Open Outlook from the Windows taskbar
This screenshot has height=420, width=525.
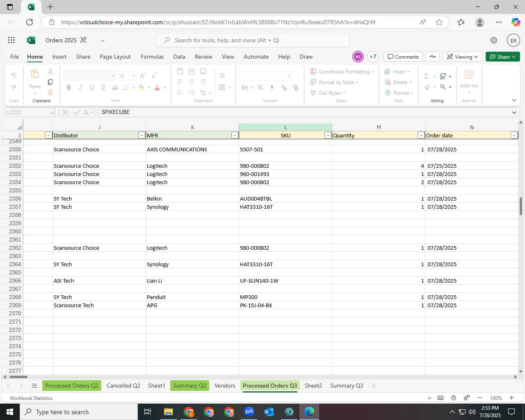(x=269, y=412)
